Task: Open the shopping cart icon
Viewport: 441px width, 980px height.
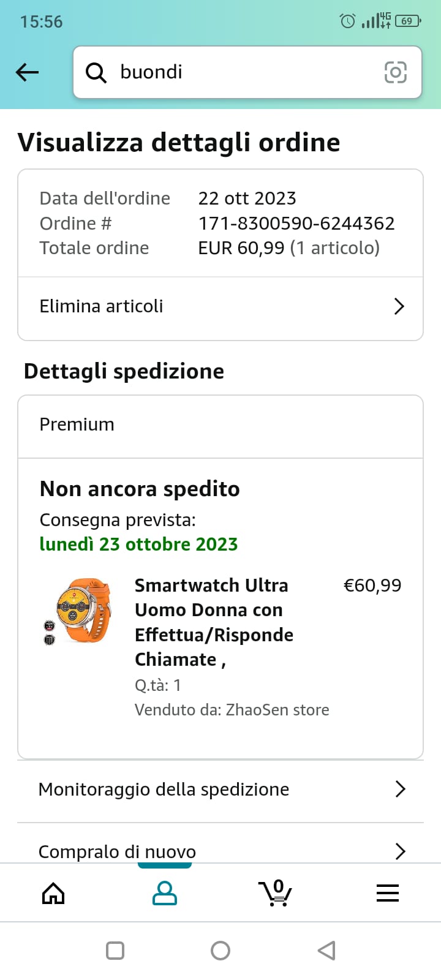Action: click(x=276, y=893)
